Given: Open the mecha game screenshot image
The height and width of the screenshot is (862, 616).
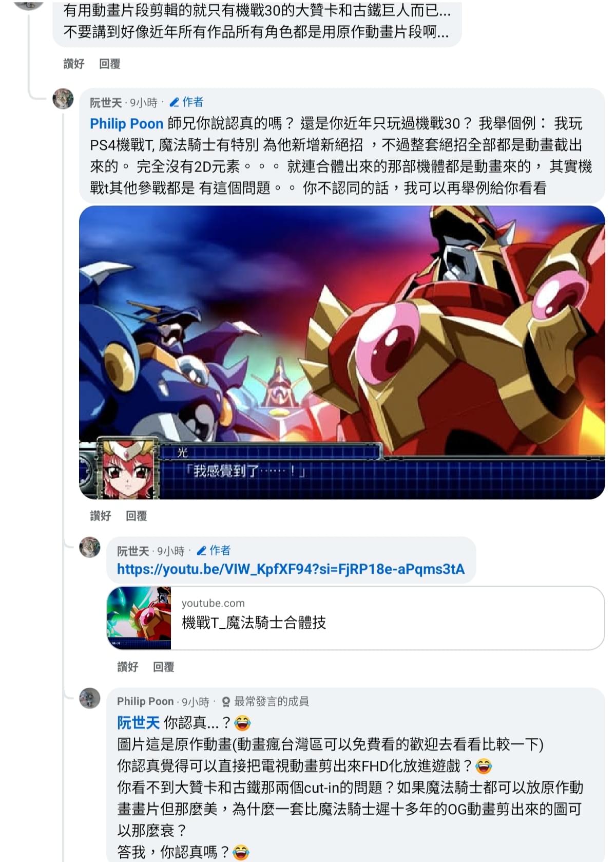Looking at the screenshot, I should click(342, 352).
